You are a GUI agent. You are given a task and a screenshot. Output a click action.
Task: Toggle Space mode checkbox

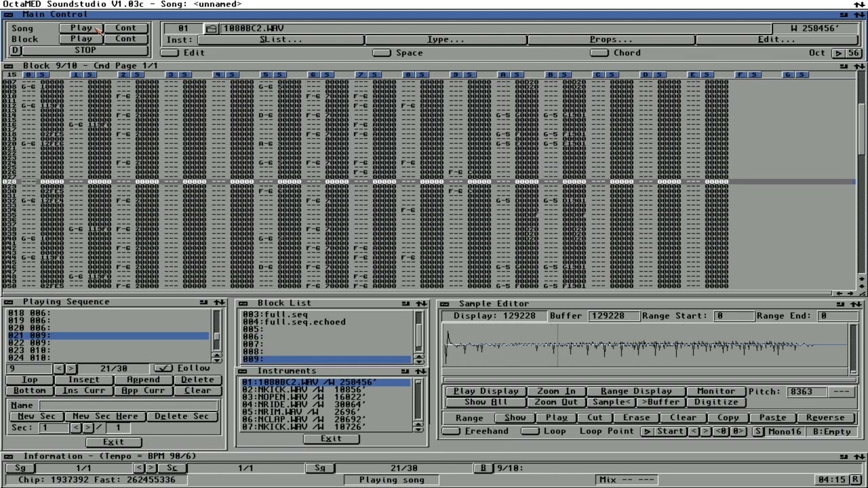tap(382, 53)
